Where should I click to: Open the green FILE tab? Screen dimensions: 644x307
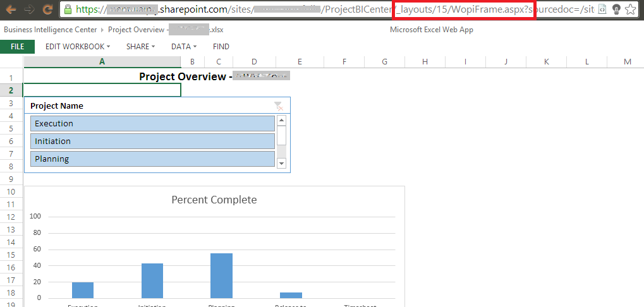tap(17, 47)
